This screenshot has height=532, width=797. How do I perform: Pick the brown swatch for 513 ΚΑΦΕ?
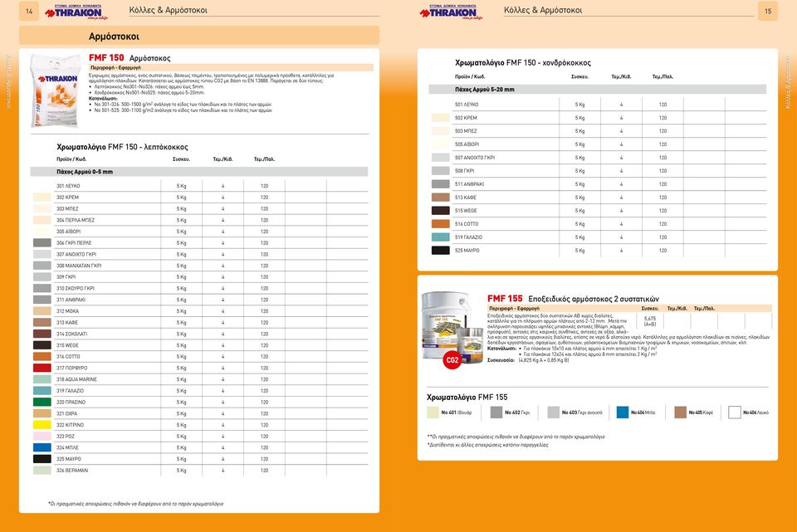441,198
